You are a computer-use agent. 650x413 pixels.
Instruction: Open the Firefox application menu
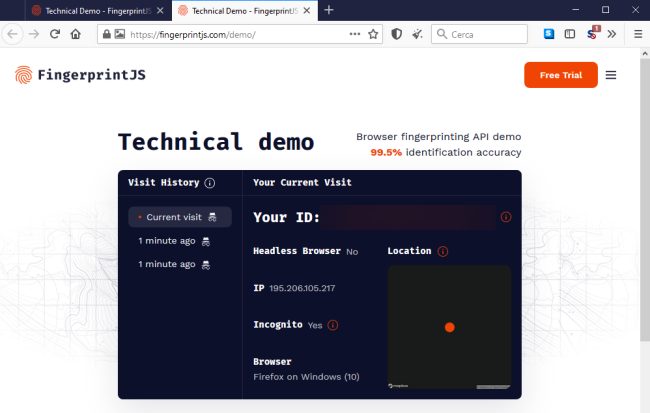point(637,33)
